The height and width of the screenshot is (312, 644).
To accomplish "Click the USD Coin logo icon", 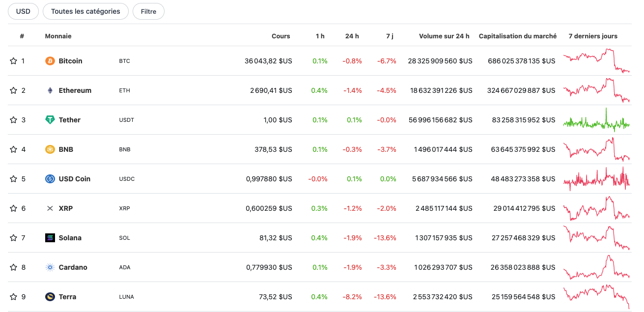I will click(50, 179).
